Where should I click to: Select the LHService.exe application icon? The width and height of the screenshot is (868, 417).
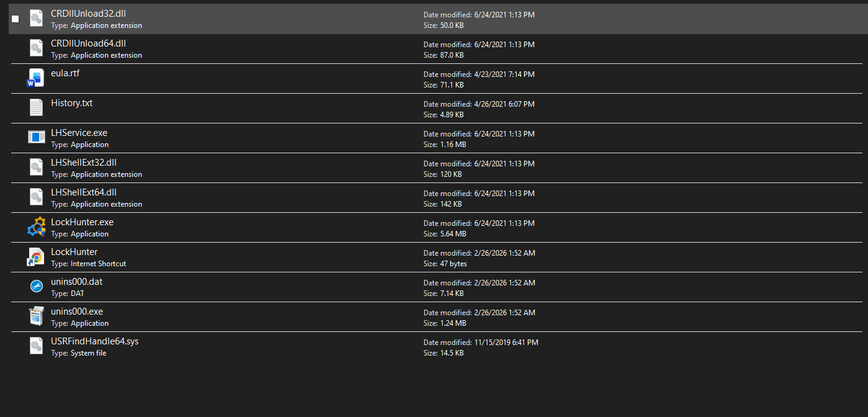37,137
